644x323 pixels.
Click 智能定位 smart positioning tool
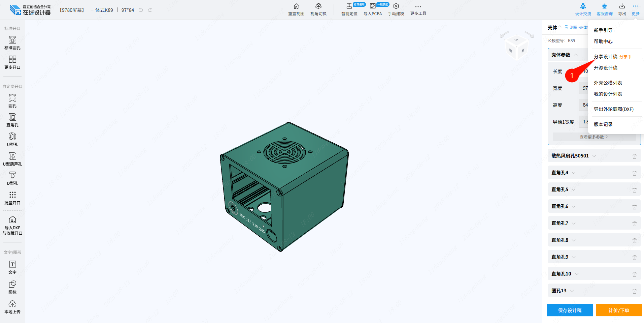click(349, 9)
